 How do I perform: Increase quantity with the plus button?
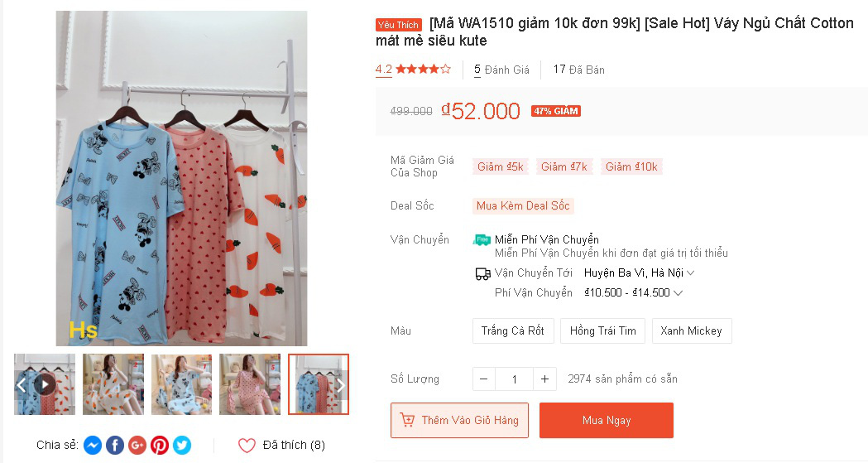point(544,379)
